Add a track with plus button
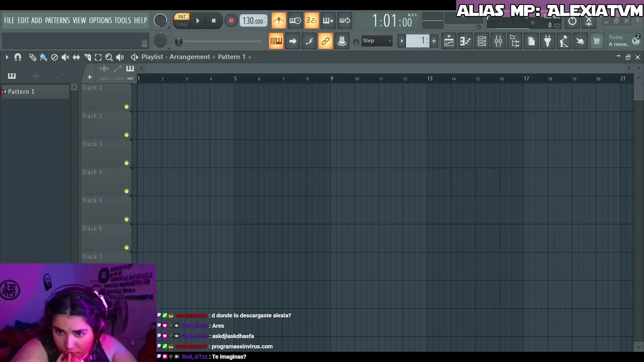The height and width of the screenshot is (362, 644). click(x=90, y=77)
